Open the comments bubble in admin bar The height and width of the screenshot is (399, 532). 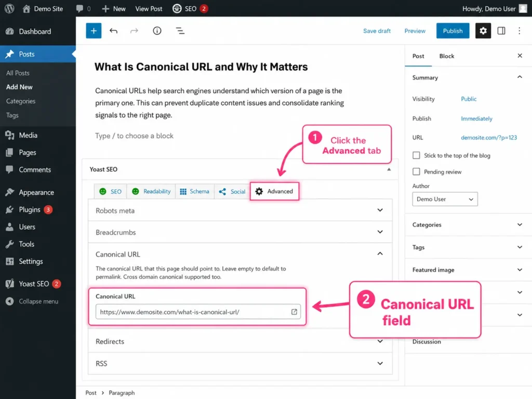click(x=79, y=8)
